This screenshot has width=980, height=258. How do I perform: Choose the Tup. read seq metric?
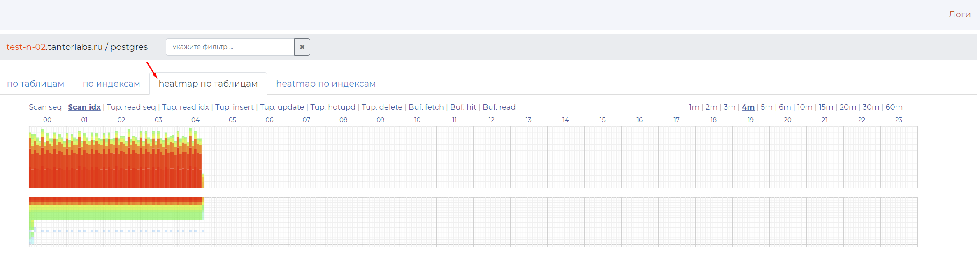[x=131, y=107]
